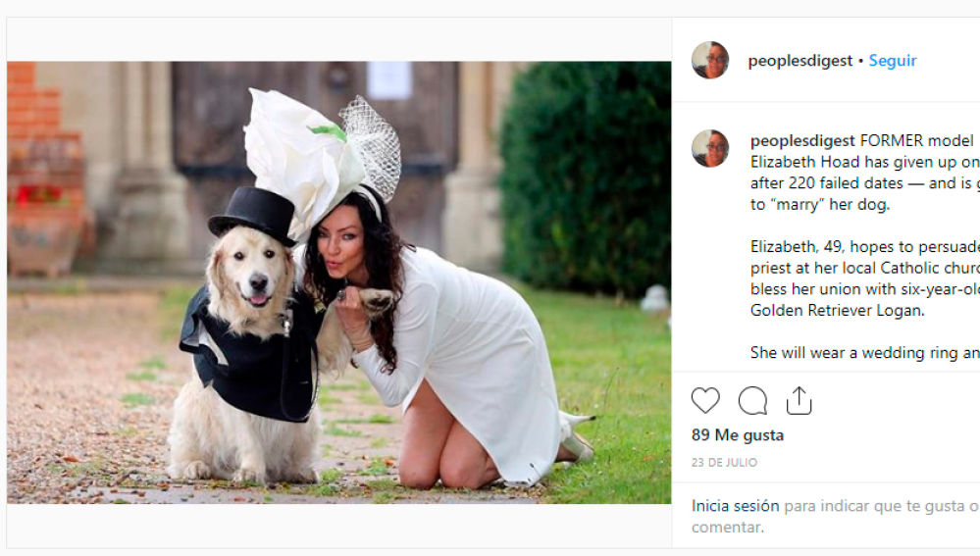Follow peoplesdigest with the Seguir link

click(893, 61)
